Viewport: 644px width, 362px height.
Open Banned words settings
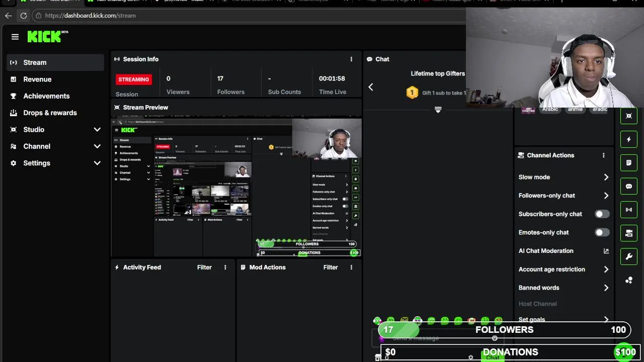click(563, 288)
